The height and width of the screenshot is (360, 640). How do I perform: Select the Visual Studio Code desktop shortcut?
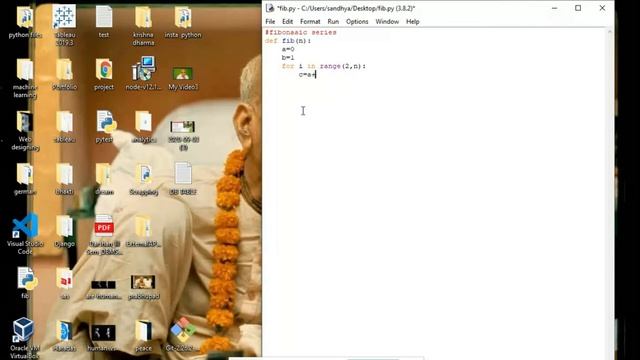tap(25, 234)
